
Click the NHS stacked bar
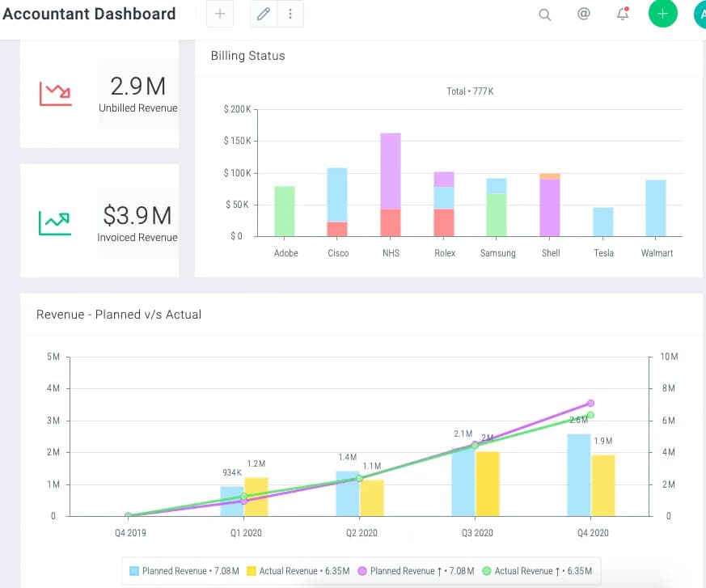point(391,184)
